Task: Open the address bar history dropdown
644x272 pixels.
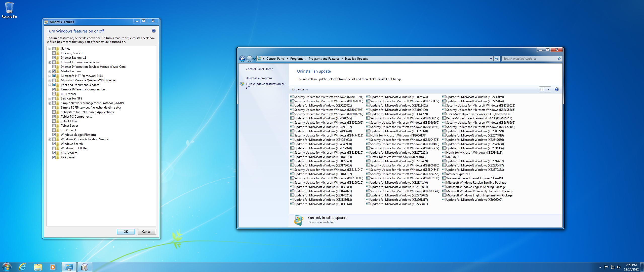Action: coord(491,59)
